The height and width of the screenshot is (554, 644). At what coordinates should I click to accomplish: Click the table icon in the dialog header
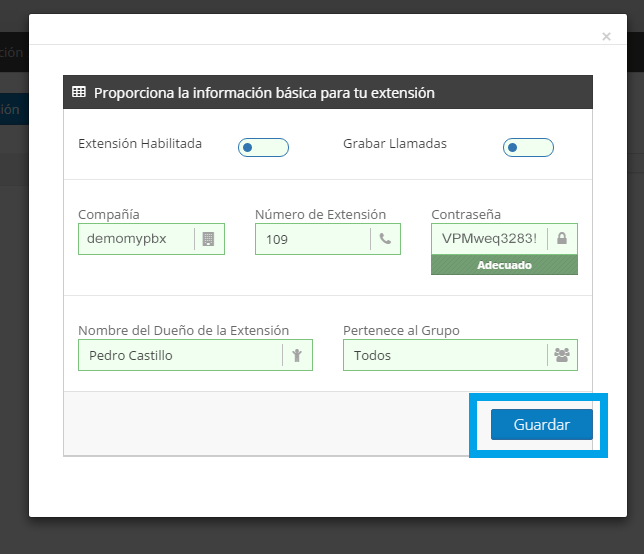[x=79, y=93]
